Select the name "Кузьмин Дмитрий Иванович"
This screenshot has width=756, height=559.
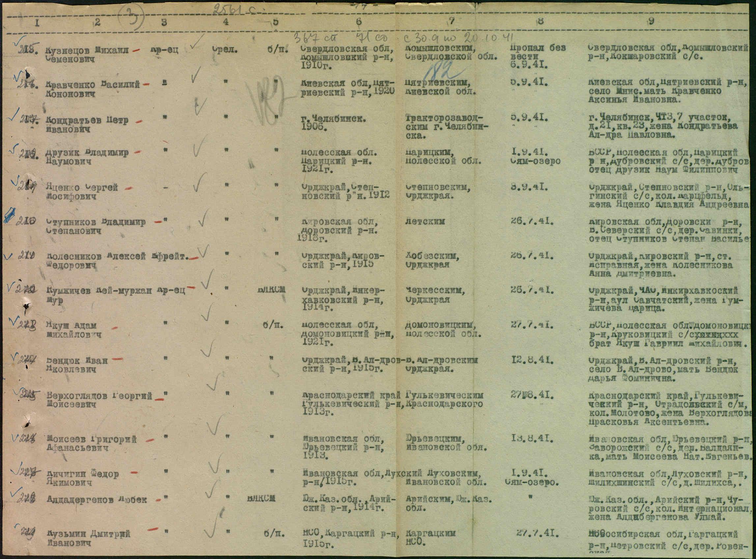[88, 539]
